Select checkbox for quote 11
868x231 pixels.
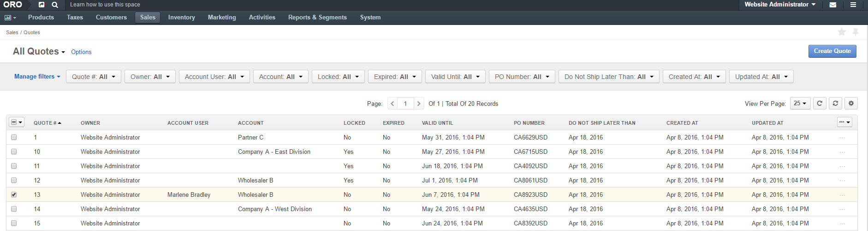coord(14,166)
